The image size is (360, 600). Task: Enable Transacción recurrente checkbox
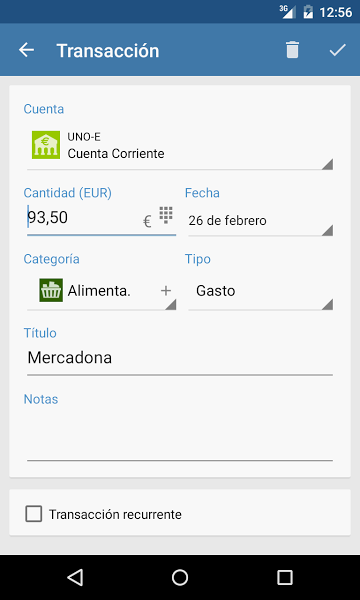[x=34, y=514]
